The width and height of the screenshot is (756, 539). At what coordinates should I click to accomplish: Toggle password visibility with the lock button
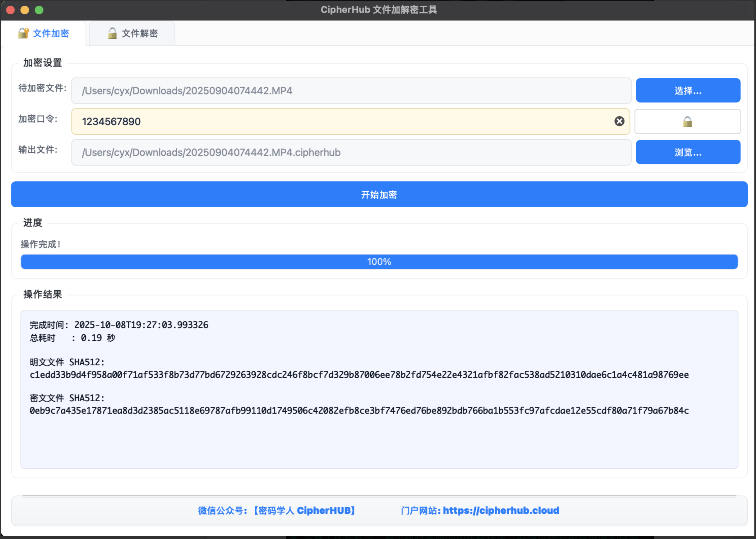[x=687, y=121]
